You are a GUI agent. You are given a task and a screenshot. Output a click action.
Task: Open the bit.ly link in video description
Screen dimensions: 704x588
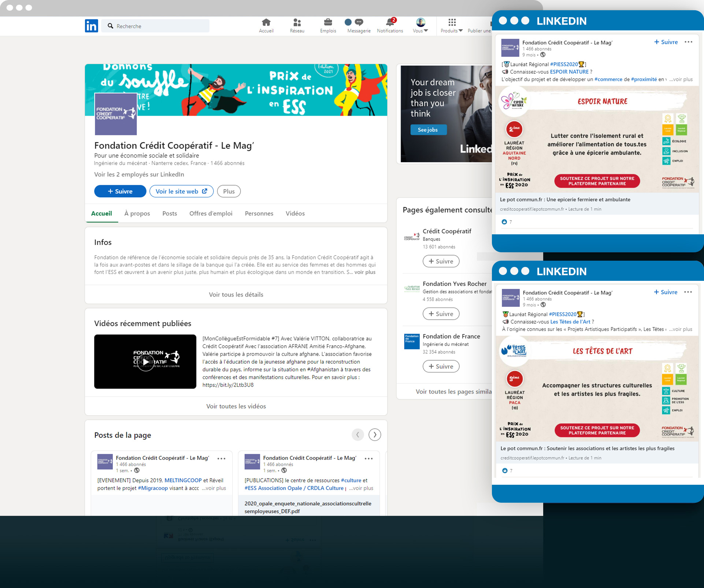(228, 385)
